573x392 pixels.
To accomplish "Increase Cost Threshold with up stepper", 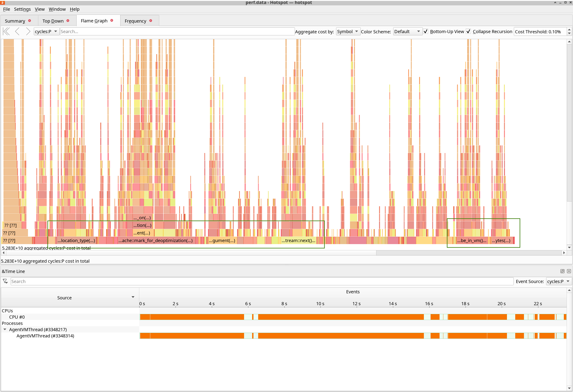I will click(x=569, y=30).
